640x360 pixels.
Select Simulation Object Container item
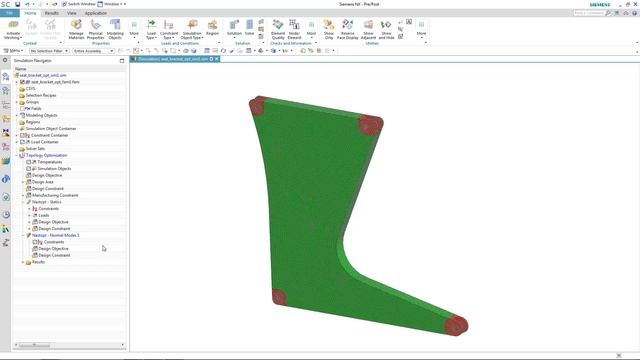pos(51,129)
